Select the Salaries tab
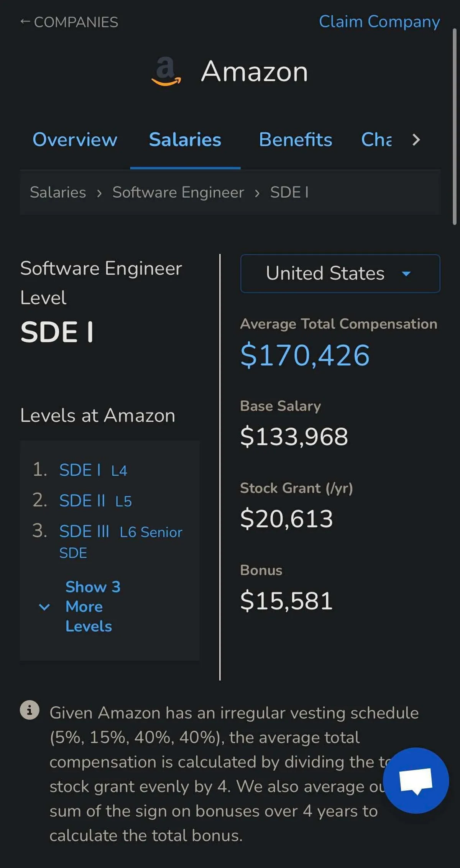Viewport: 460px width, 868px height. pos(185,139)
